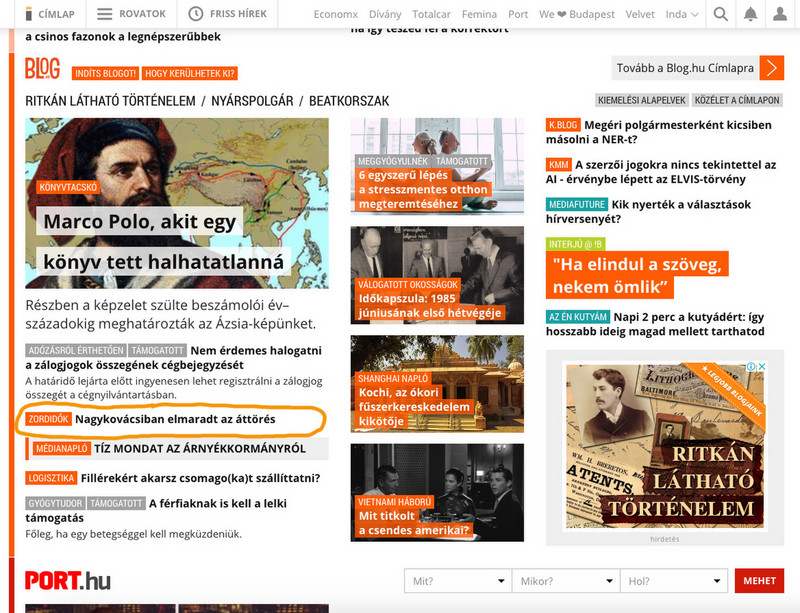This screenshot has width=800, height=613.
Task: Click the ZORDIDŐK tag
Action: (x=48, y=419)
